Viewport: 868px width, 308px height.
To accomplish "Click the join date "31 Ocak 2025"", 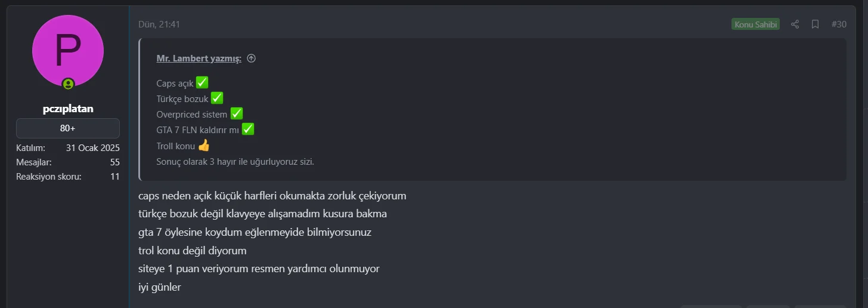I will 93,148.
